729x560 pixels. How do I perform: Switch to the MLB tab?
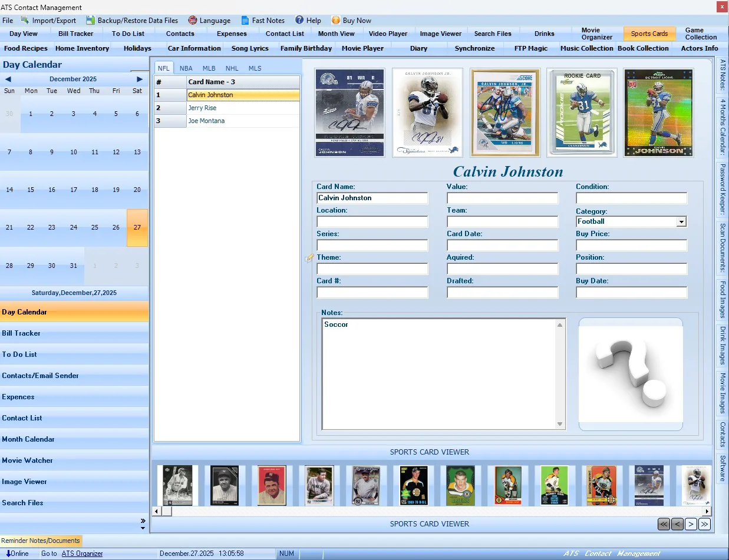tap(209, 68)
